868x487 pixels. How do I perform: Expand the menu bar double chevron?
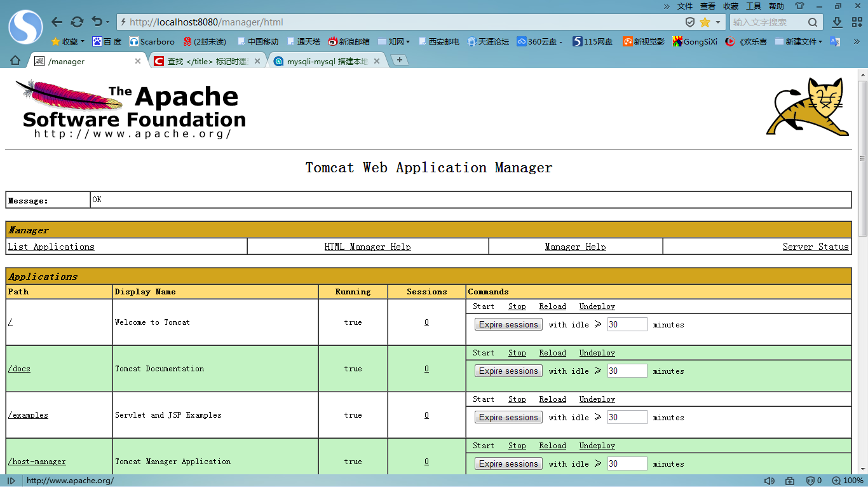(x=667, y=6)
